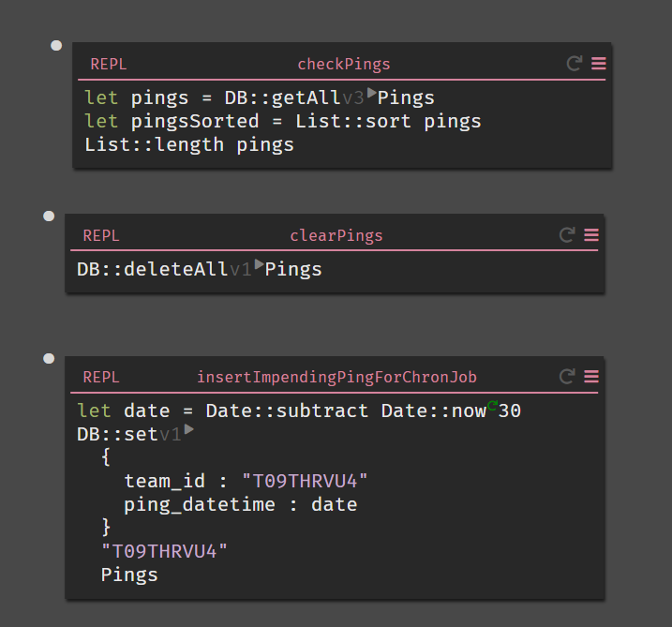Open the hamburger menu of clearPings REPL

pyautogui.click(x=591, y=235)
